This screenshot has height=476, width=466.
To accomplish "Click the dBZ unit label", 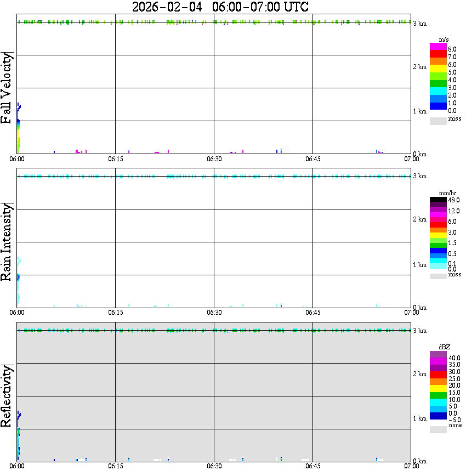I will point(445,347).
